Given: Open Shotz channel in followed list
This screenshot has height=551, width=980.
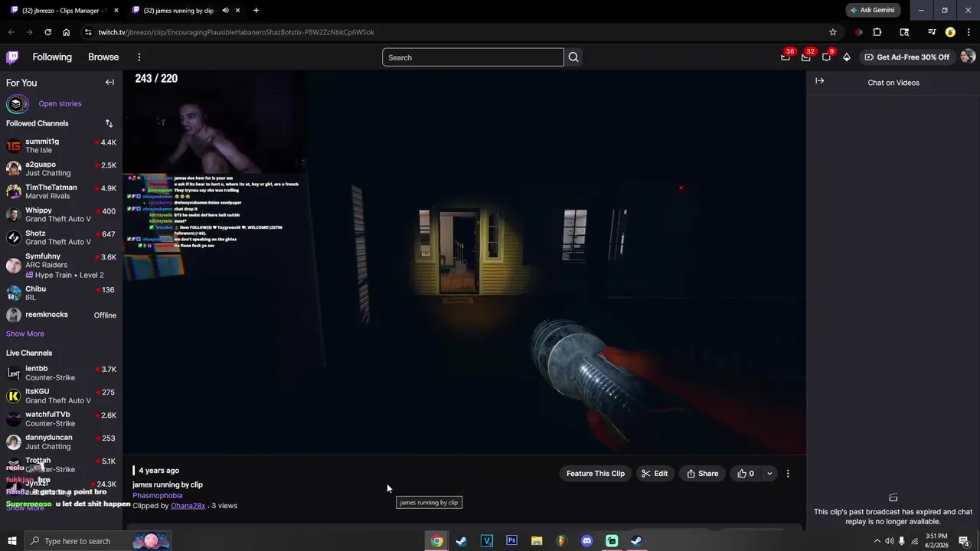Looking at the screenshot, I should tap(61, 237).
